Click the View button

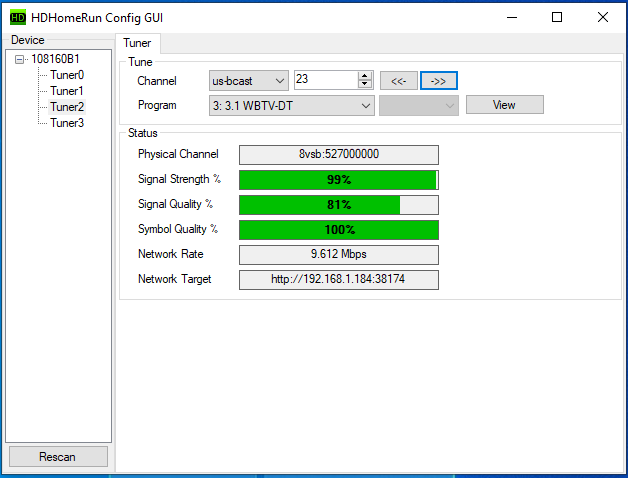(504, 105)
